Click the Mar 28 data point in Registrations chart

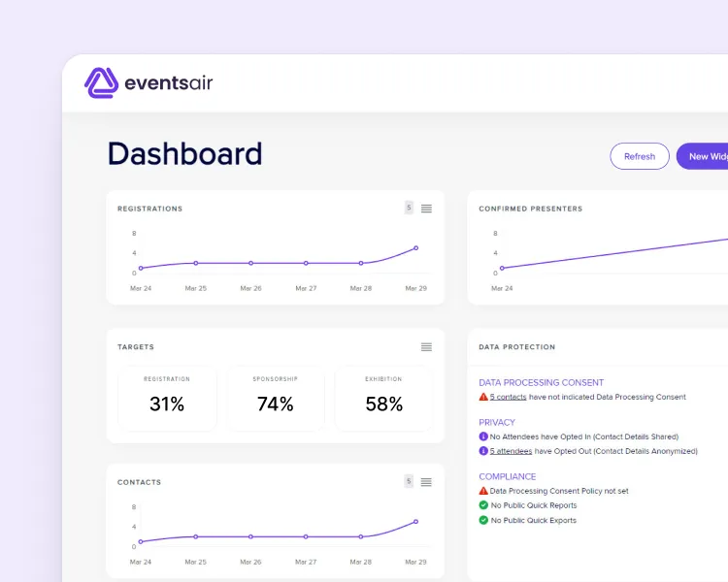pos(361,263)
